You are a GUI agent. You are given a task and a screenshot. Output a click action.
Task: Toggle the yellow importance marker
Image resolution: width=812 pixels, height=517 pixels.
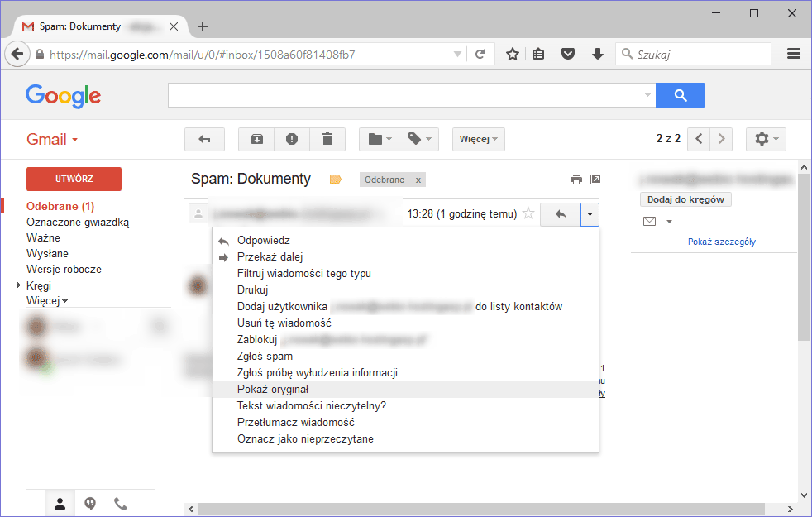tap(336, 180)
